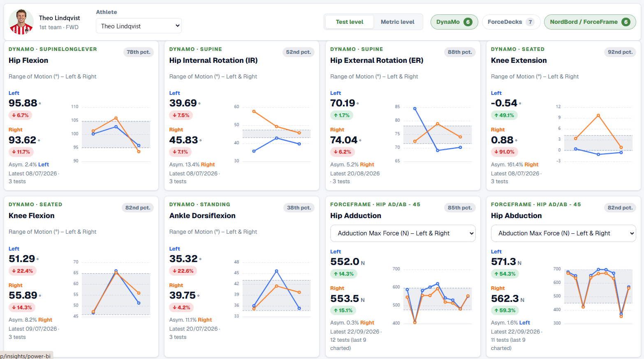Screen dimensions: 644x359
Task: Click the Knee Flexion line chart
Action: [111, 289]
